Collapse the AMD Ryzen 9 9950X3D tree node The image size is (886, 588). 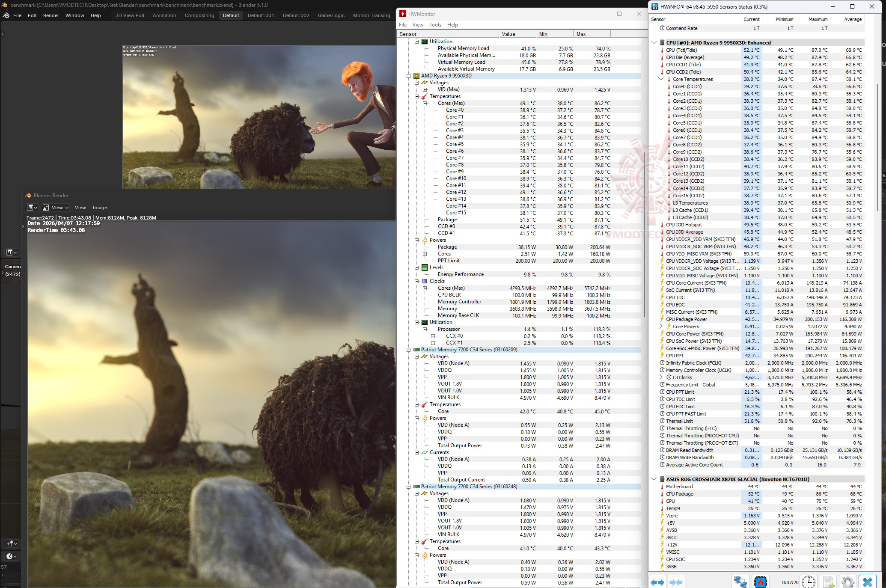409,76
